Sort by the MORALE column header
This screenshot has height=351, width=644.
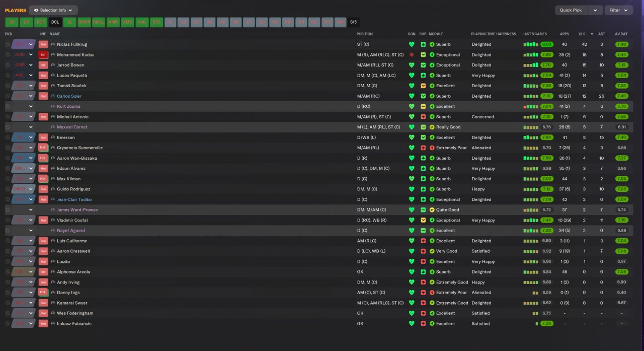(x=436, y=34)
